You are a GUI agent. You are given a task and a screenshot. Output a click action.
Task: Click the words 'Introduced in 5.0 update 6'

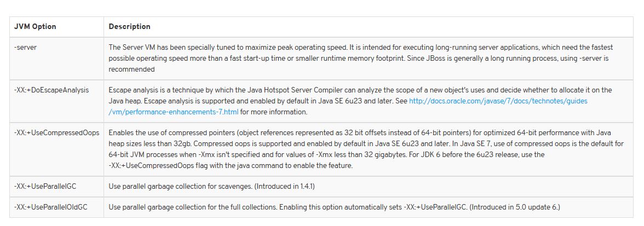tap(515, 207)
